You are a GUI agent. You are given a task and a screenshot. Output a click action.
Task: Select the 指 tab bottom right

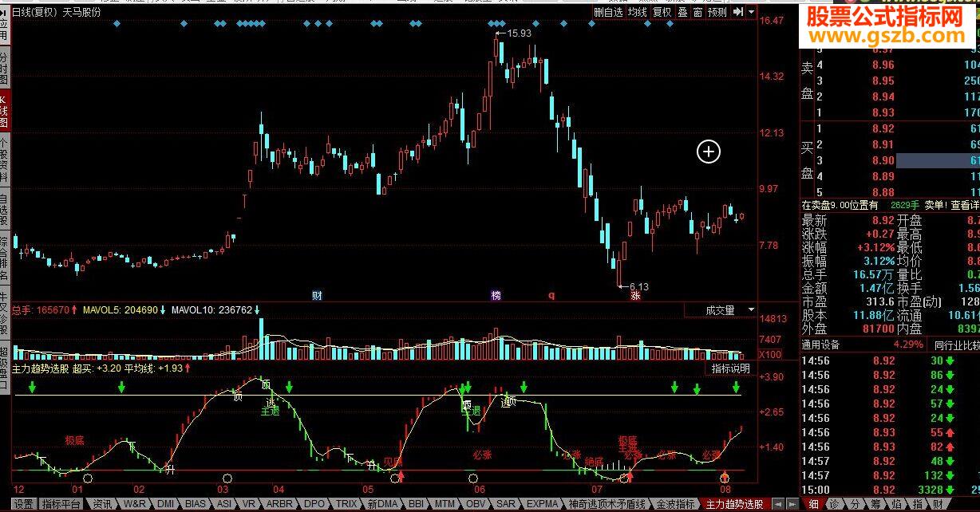point(917,505)
